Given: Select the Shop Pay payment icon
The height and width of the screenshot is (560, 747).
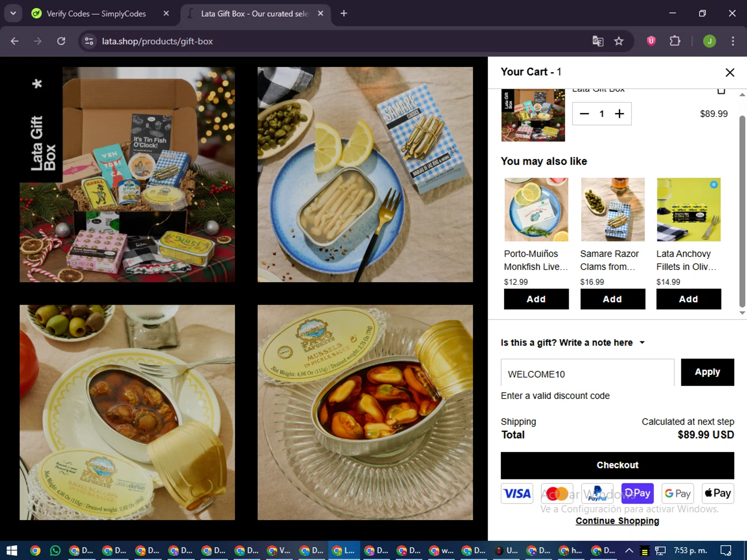Looking at the screenshot, I should tap(637, 493).
